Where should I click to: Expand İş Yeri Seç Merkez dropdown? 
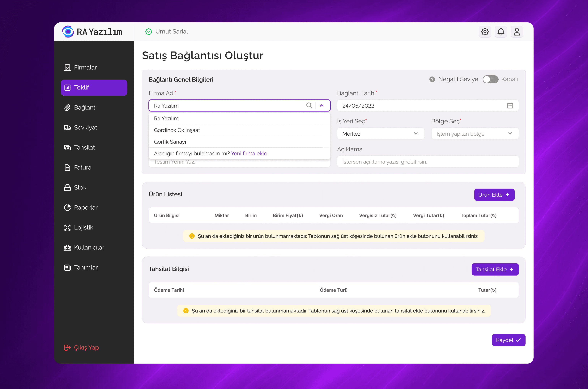click(381, 134)
